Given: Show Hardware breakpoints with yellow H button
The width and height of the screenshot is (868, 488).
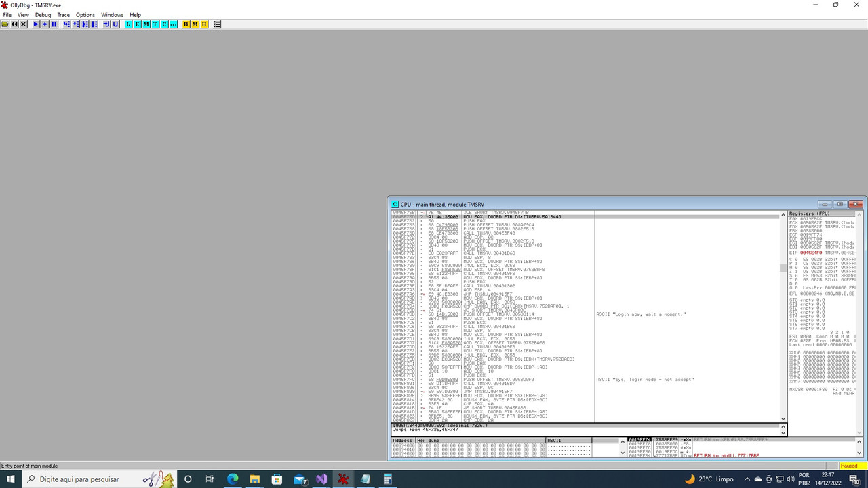Looking at the screenshot, I should point(204,24).
